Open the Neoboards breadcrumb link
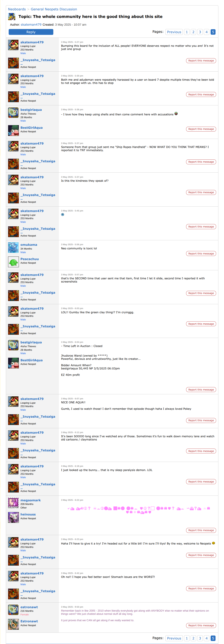The image size is (224, 644). (17, 9)
